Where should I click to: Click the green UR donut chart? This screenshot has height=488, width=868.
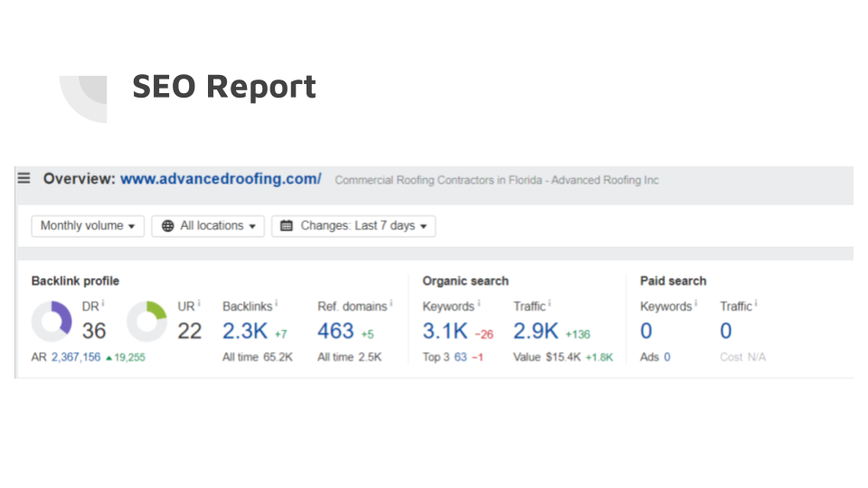146,321
